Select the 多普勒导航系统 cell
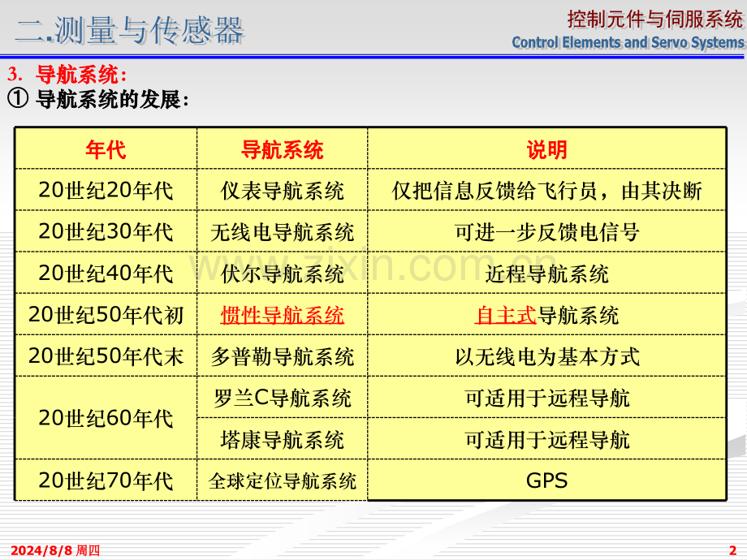The image size is (747, 560). pyautogui.click(x=282, y=356)
